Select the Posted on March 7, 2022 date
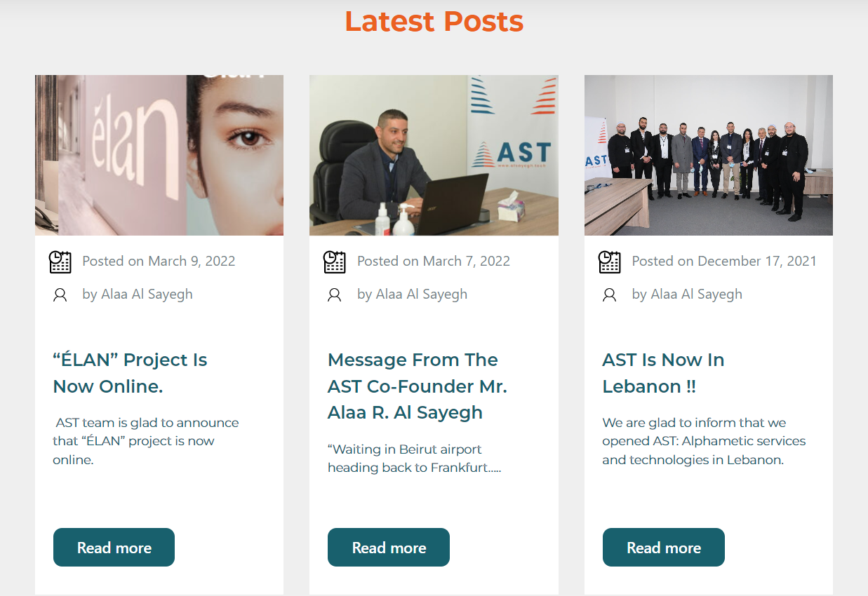This screenshot has height=596, width=868. tap(434, 262)
